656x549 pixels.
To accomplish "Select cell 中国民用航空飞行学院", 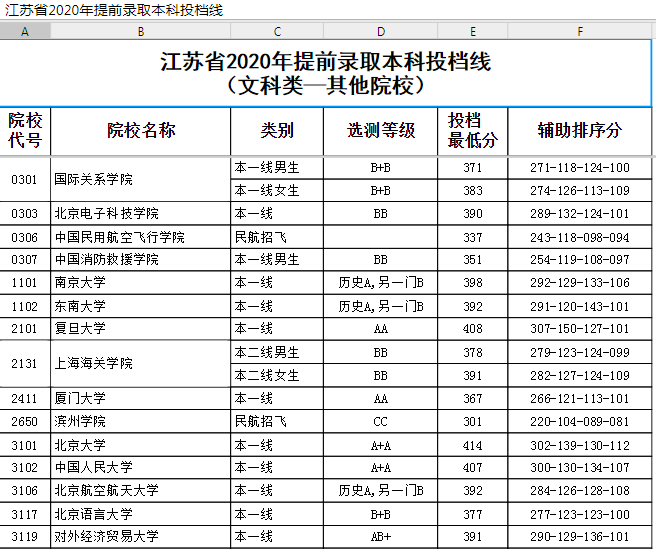I will tap(141, 237).
